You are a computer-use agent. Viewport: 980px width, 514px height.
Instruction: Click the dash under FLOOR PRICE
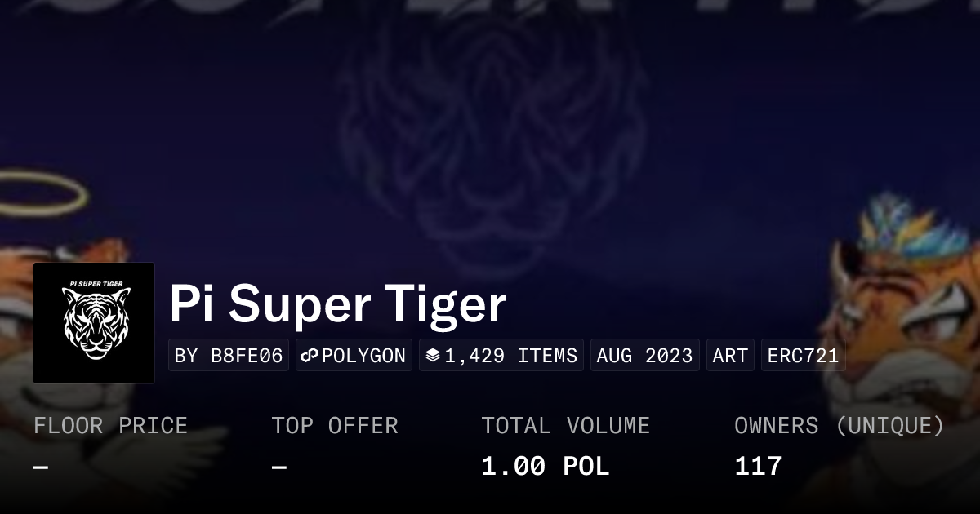tap(41, 467)
